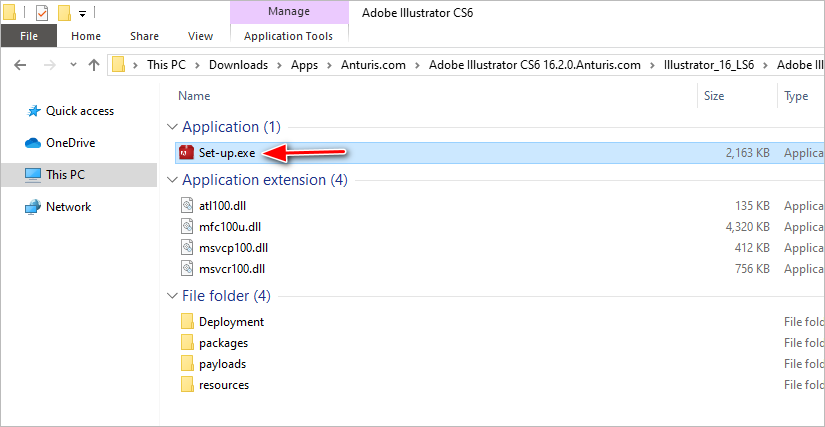Select the Network icon in navigation pane
This screenshot has width=825, height=427.
pyautogui.click(x=31, y=207)
